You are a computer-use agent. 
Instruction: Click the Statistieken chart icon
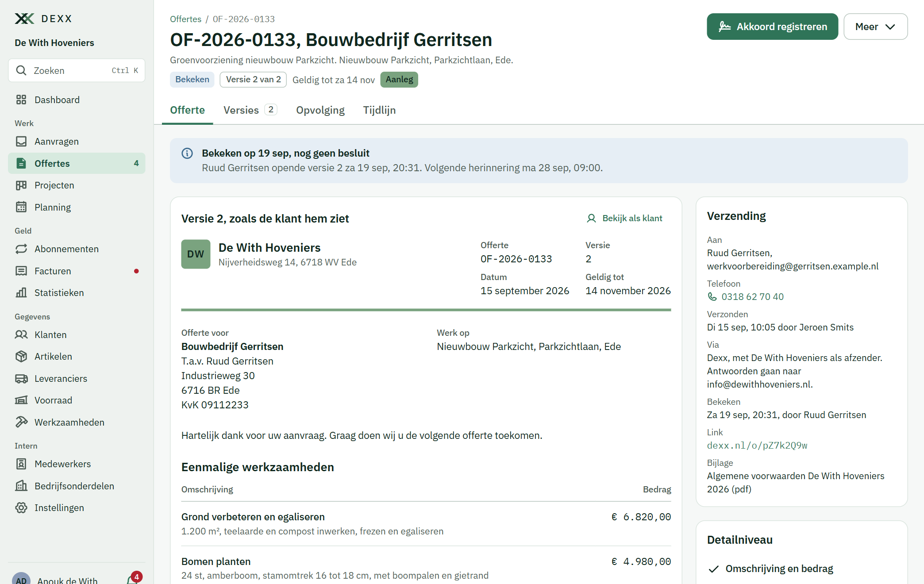tap(21, 292)
